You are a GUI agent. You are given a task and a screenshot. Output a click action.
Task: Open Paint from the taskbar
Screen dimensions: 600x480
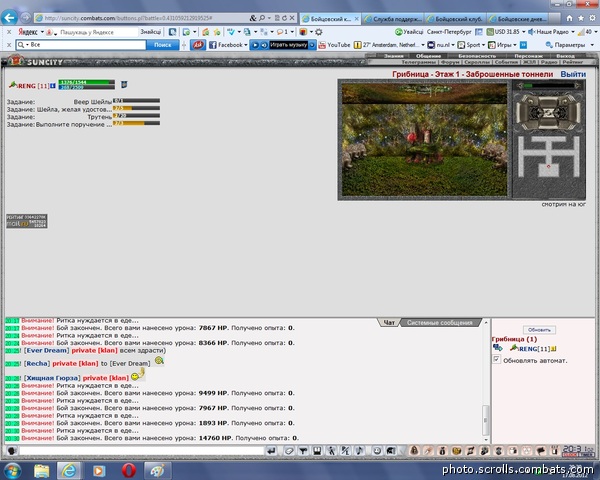157,470
